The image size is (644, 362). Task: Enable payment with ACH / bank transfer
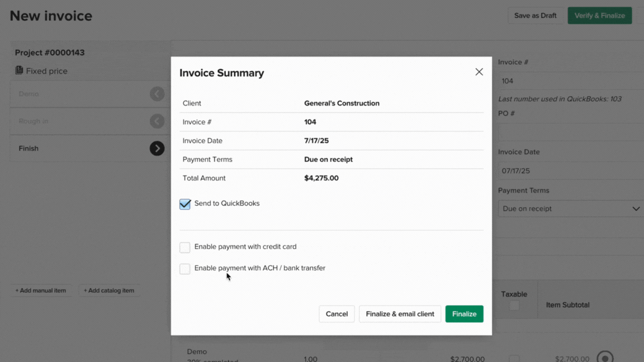pos(185,268)
